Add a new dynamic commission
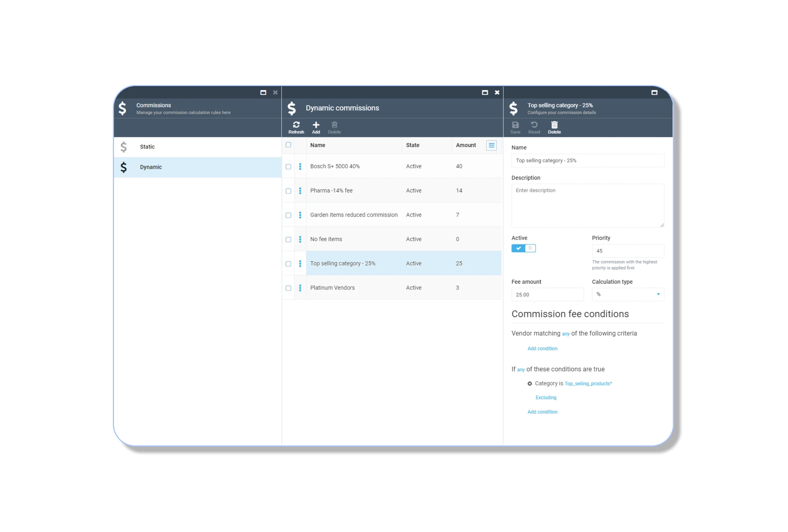788x532 pixels. click(316, 128)
